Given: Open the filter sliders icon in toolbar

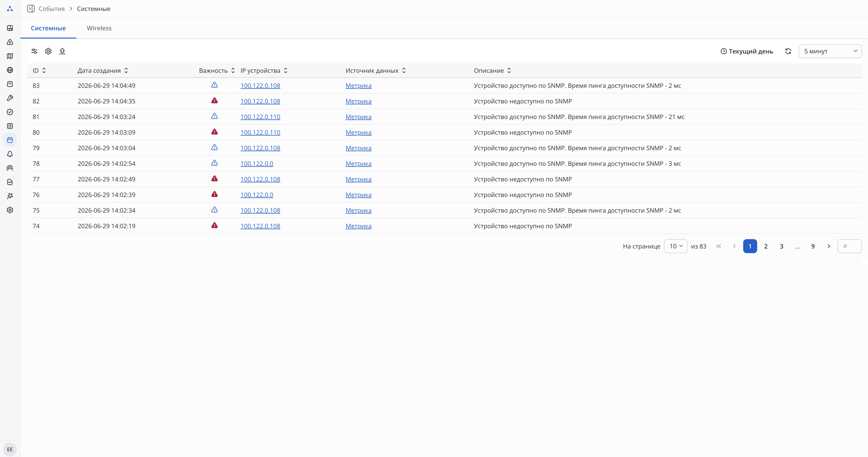Looking at the screenshot, I should pos(34,51).
